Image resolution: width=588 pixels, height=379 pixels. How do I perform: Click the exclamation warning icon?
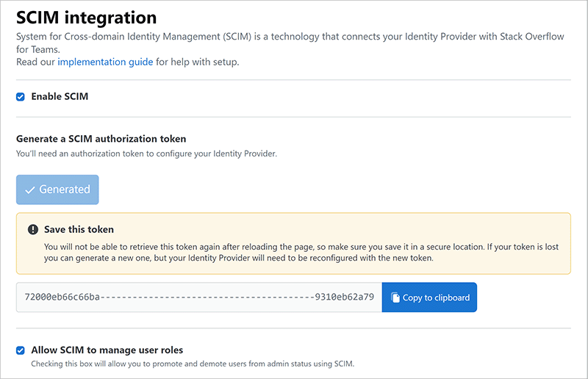pyautogui.click(x=33, y=230)
